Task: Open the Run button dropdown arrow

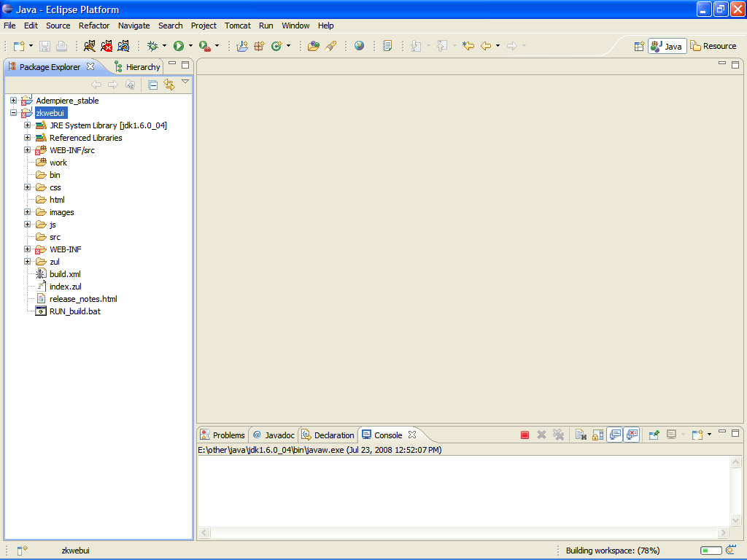Action: coord(190,46)
